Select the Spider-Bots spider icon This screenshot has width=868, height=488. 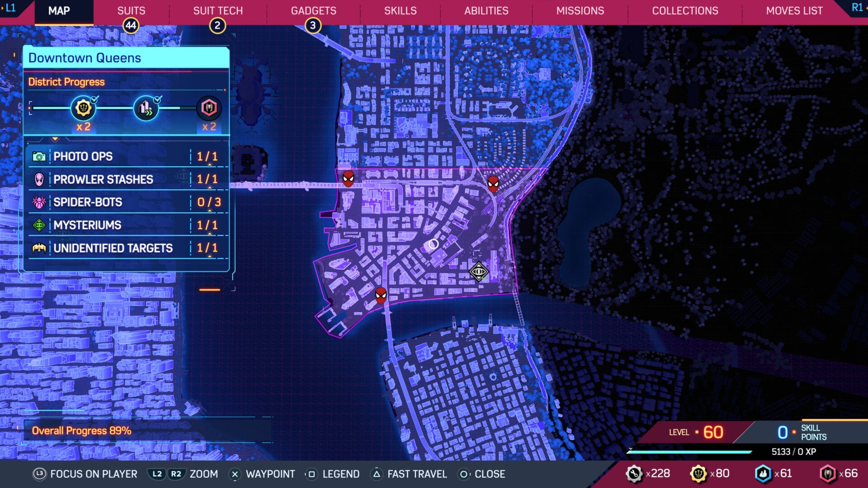tap(40, 202)
